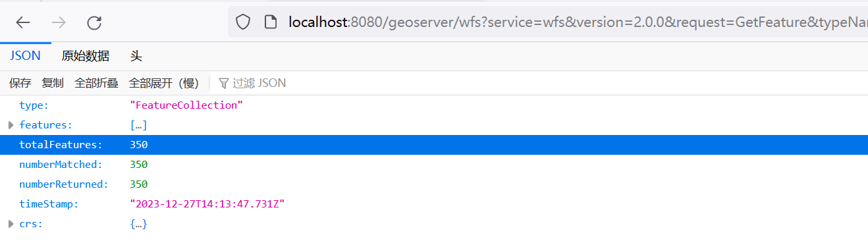868x245 pixels.
Task: Expand all with 全部展开（慢）button
Action: coord(164,83)
